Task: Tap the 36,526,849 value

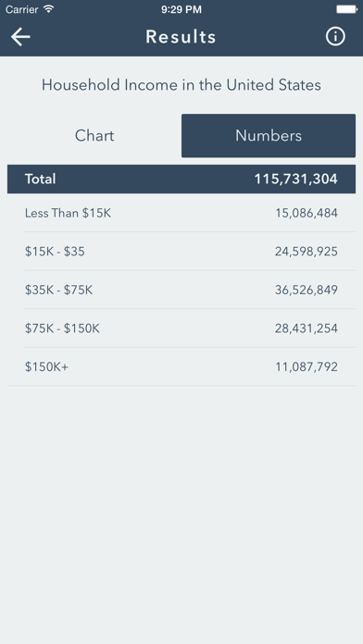Action: (307, 290)
